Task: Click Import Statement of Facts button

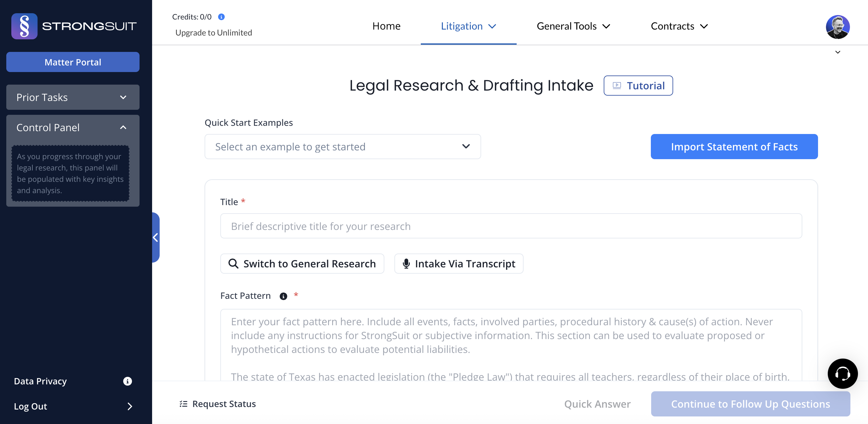Action: click(734, 147)
